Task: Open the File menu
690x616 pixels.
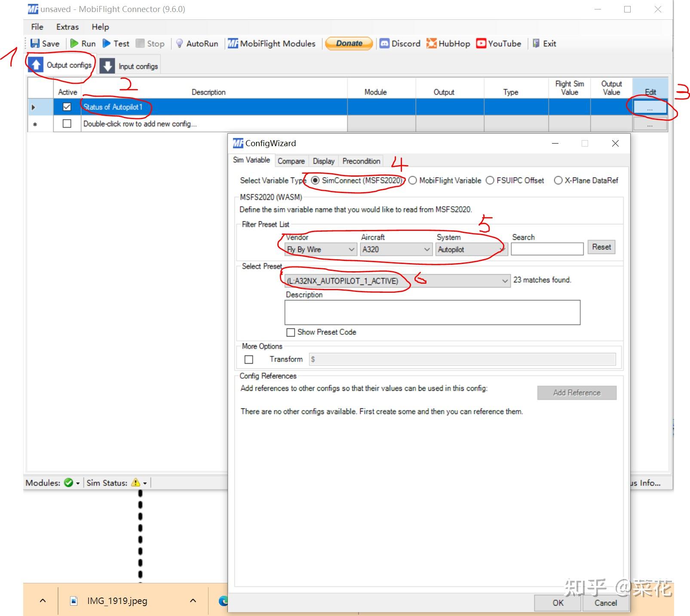Action: coord(37,27)
